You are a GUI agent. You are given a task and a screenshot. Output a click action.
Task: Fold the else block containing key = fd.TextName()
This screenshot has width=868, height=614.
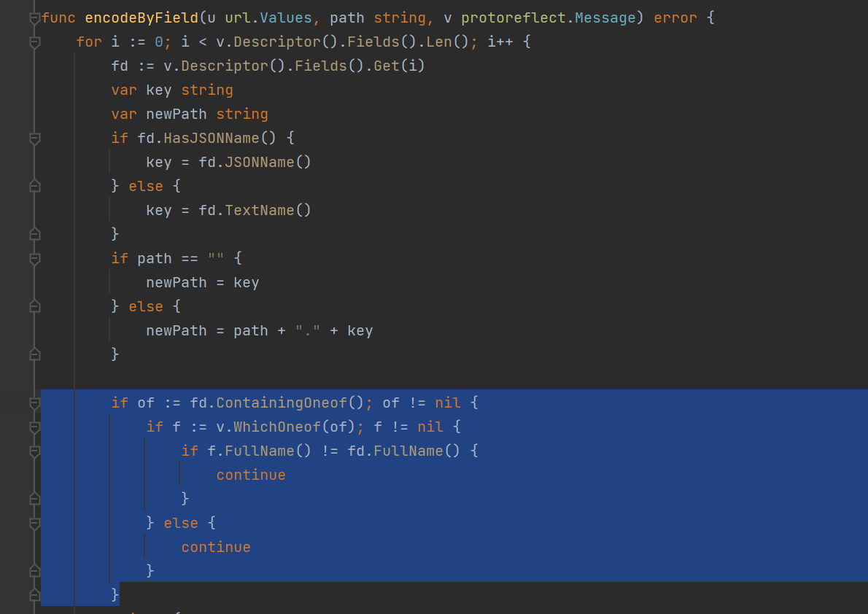coord(34,187)
